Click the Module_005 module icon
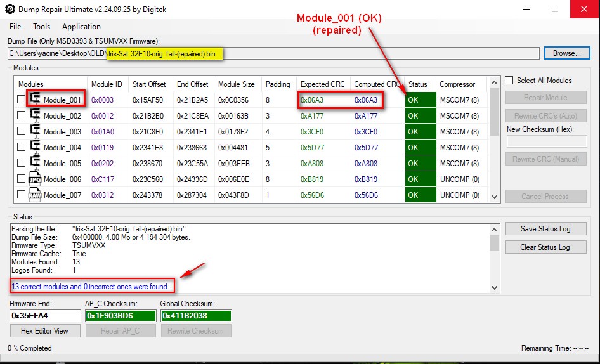The height and width of the screenshot is (364, 600). (x=36, y=163)
